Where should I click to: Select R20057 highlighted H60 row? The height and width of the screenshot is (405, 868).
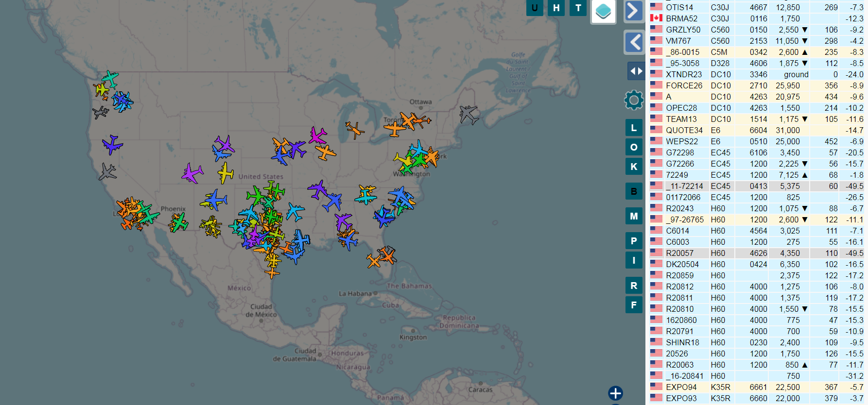(x=757, y=253)
